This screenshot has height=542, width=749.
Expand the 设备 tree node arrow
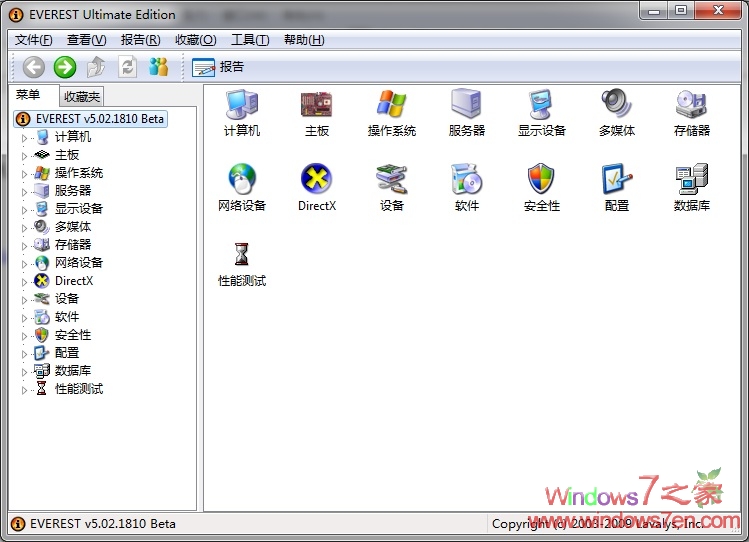(24, 300)
